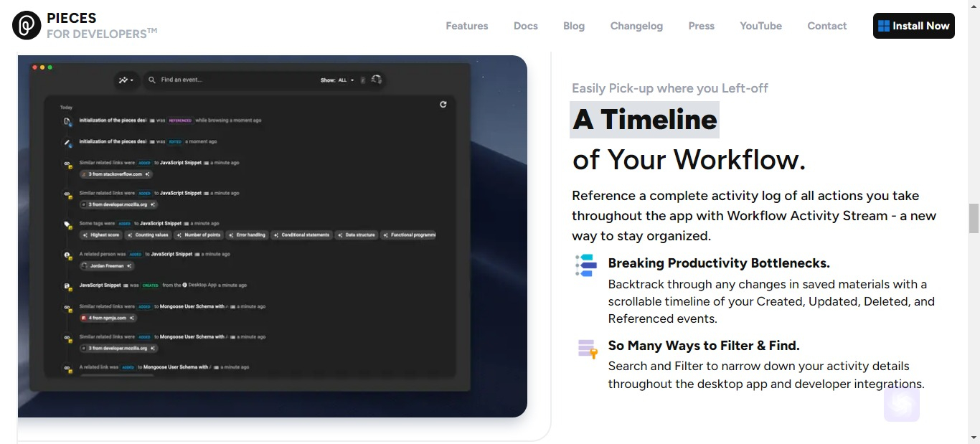Click the 'So Many Ways to Filter & Find.' heading
Screen dimensions: 980x444
704,346
